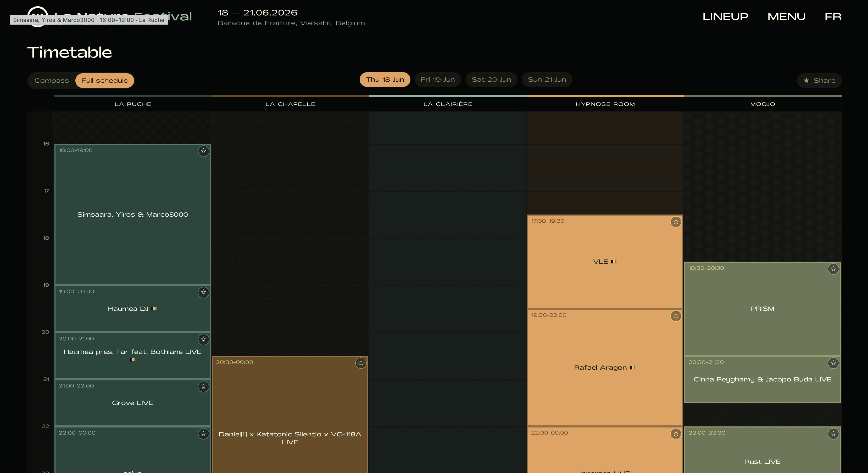Show the Sun 21 Jun schedule
The height and width of the screenshot is (473, 868).
(x=547, y=80)
